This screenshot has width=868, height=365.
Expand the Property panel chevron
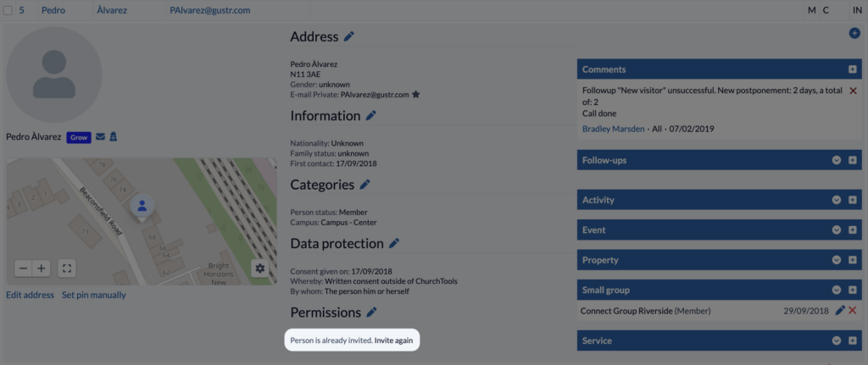(837, 260)
